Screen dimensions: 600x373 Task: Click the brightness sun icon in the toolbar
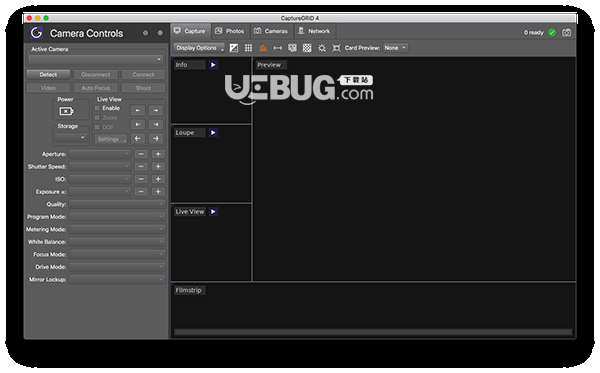tap(322, 48)
